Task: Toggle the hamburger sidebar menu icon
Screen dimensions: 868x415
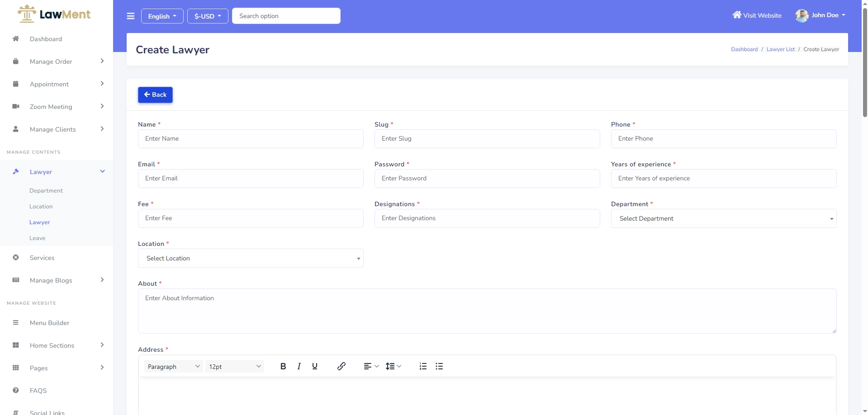Action: tap(131, 16)
